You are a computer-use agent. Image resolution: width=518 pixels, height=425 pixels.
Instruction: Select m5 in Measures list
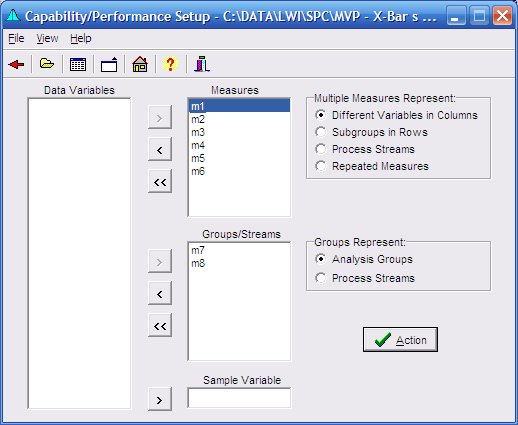(x=239, y=158)
